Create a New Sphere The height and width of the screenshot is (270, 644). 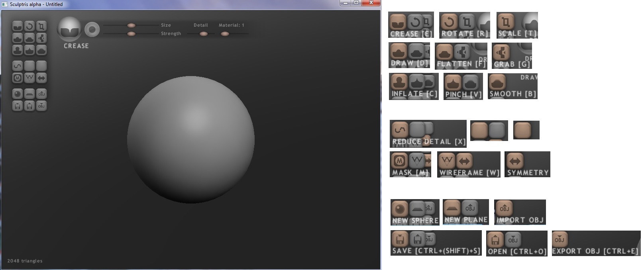point(18,94)
